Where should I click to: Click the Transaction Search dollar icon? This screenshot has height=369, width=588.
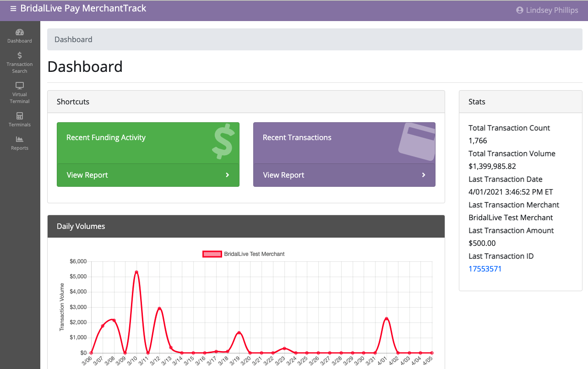pos(19,55)
